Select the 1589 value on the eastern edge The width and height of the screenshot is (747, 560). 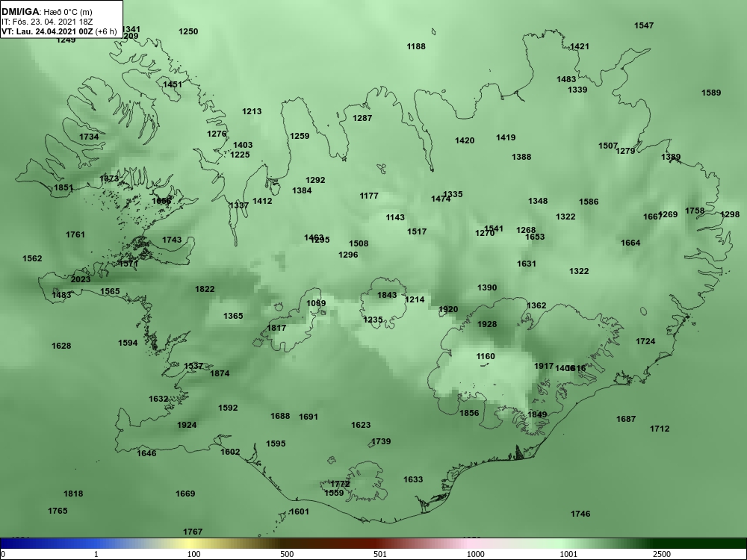tap(711, 93)
